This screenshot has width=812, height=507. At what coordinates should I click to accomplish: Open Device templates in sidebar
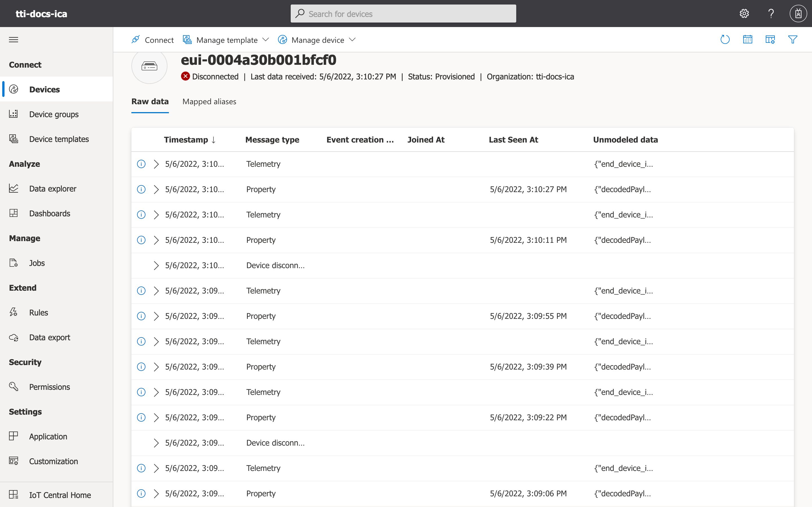click(59, 139)
